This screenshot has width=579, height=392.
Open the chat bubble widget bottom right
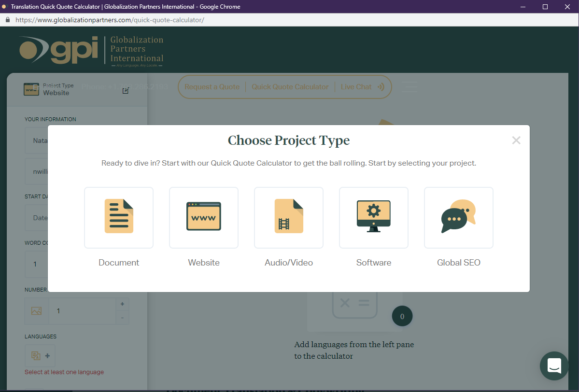pos(554,366)
